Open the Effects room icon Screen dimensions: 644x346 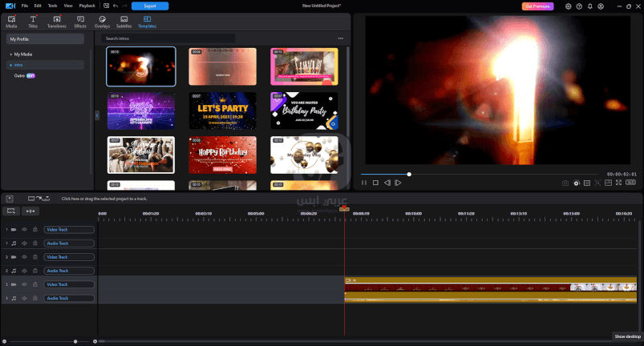pyautogui.click(x=80, y=21)
